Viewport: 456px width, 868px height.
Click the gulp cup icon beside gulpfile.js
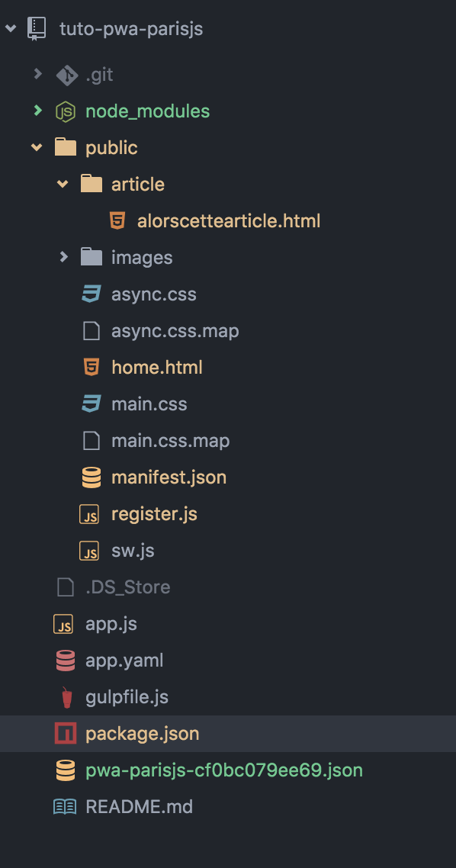(66, 696)
